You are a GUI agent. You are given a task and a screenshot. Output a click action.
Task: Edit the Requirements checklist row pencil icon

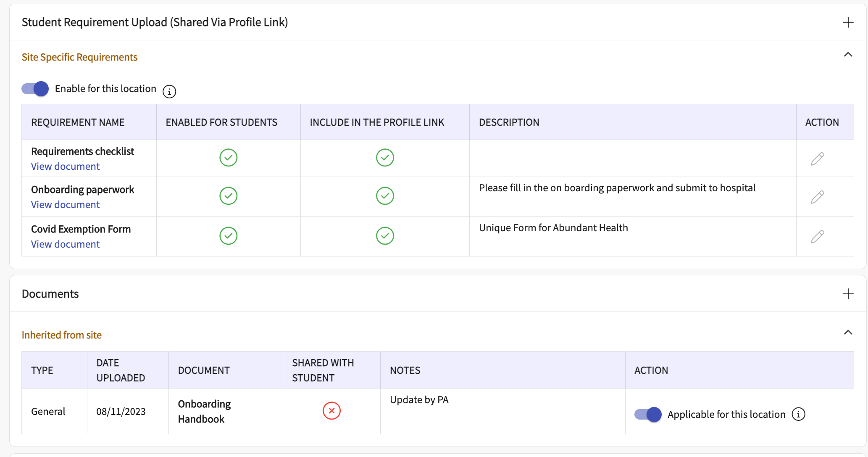click(817, 159)
